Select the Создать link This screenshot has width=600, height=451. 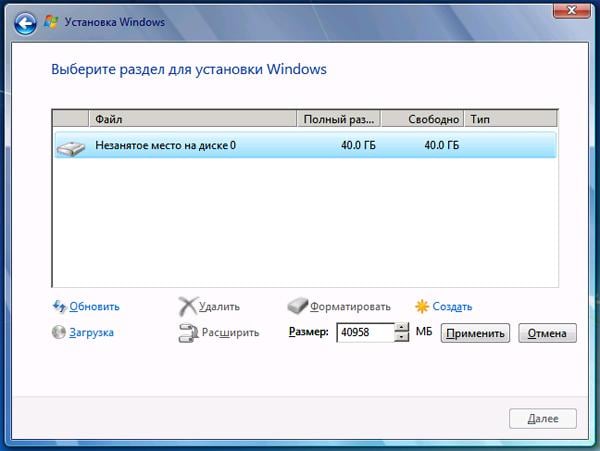pos(452,306)
